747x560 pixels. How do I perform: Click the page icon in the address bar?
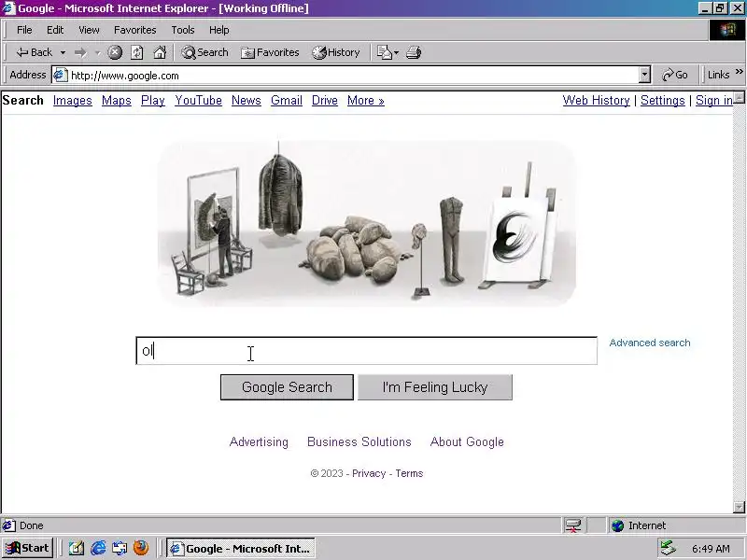tap(60, 75)
